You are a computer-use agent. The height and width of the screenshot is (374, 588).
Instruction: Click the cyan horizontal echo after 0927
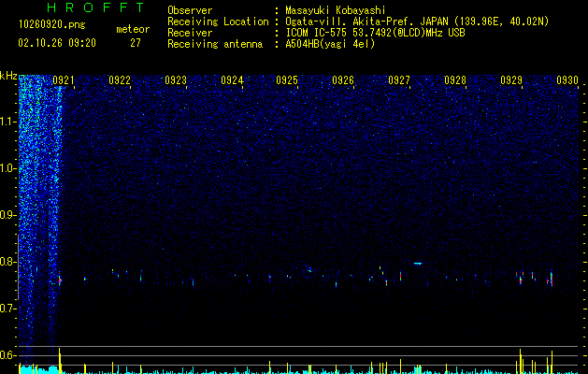coord(418,264)
